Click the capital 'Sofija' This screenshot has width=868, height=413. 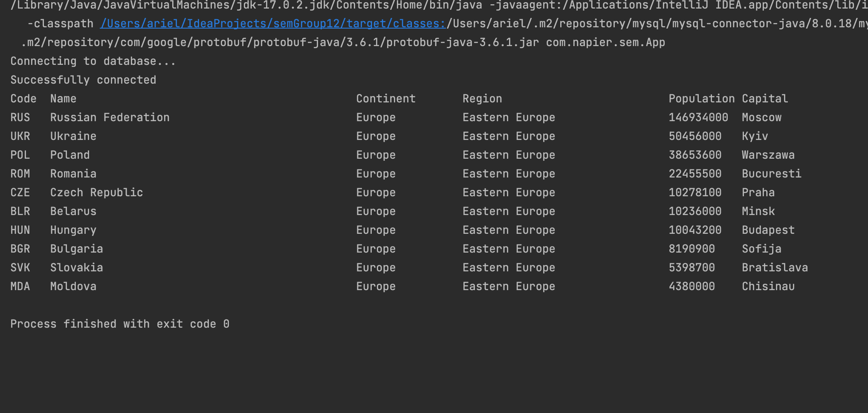coord(762,249)
